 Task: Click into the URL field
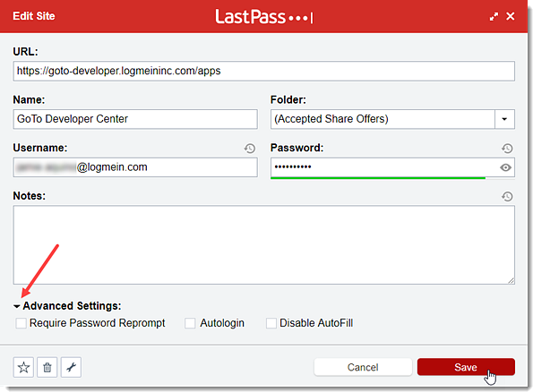tap(263, 71)
